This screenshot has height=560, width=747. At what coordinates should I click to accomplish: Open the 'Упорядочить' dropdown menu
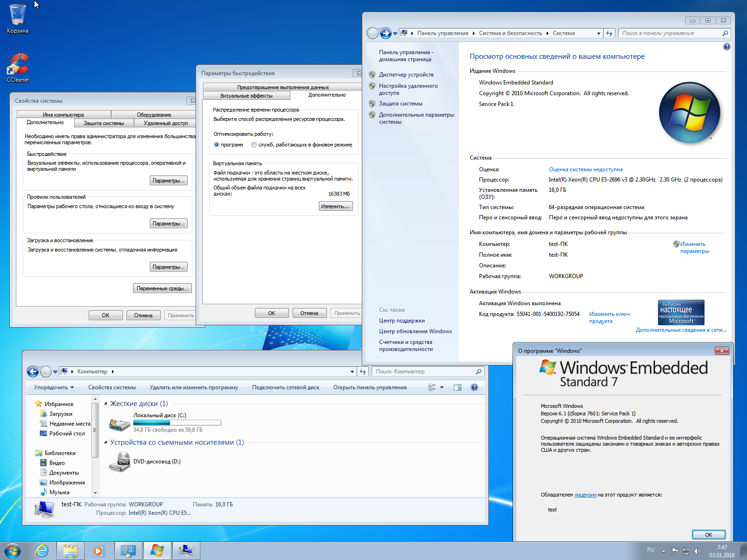point(54,387)
